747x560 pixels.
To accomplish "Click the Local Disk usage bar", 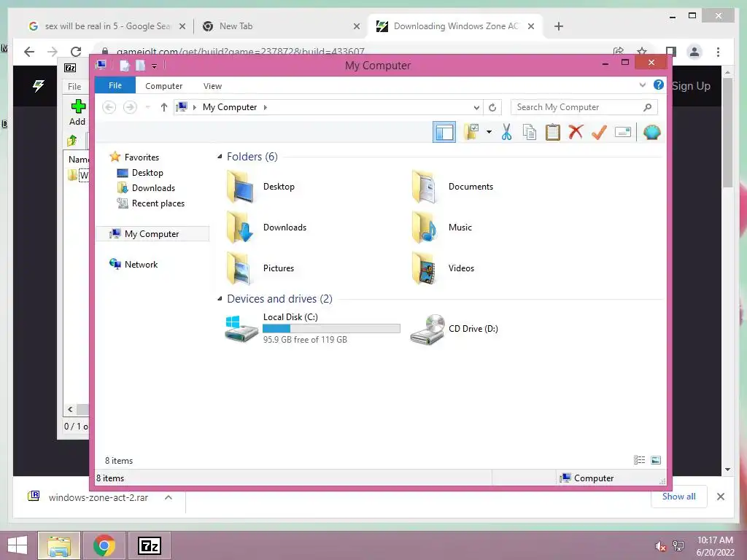I will coord(331,328).
